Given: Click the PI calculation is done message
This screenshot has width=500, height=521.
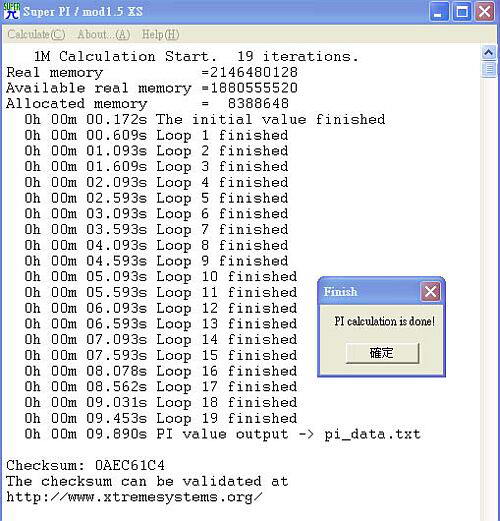Looking at the screenshot, I should 384,321.
